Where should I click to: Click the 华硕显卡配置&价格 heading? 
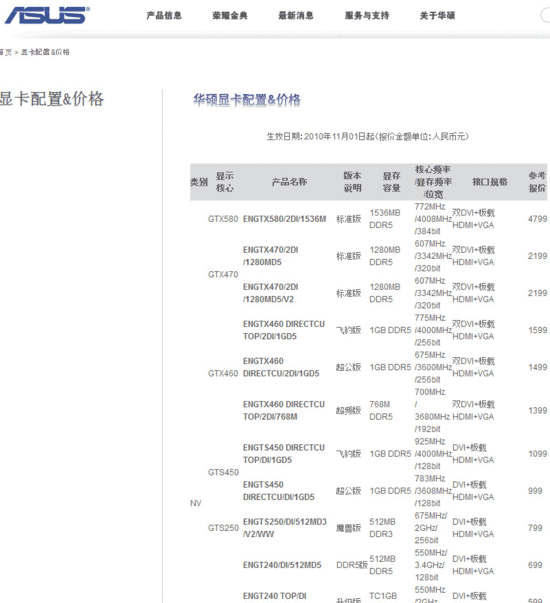pyautogui.click(x=247, y=100)
